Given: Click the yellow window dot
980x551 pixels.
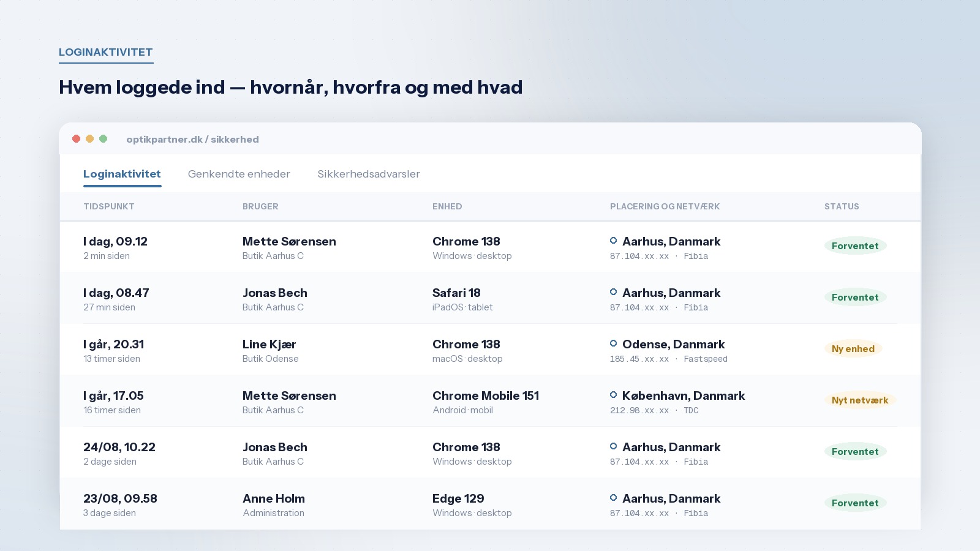Looking at the screenshot, I should point(90,139).
